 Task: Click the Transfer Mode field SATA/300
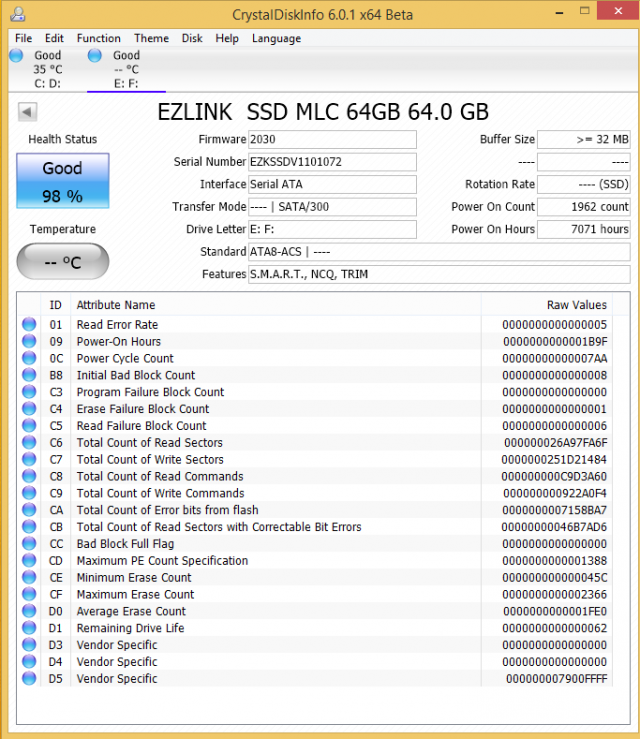(x=332, y=207)
